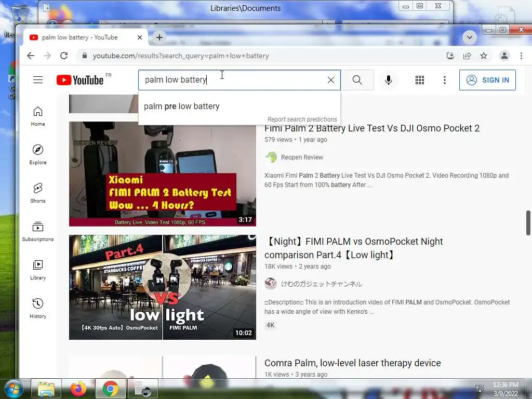Open History in the sidebar
Screen dimensions: 532x399
pyautogui.click(x=37, y=308)
